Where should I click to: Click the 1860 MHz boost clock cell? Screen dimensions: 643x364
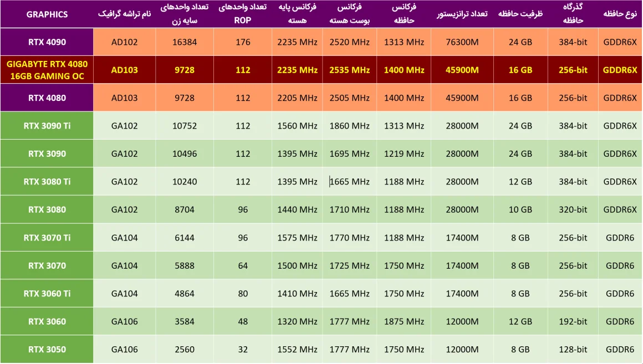click(349, 126)
